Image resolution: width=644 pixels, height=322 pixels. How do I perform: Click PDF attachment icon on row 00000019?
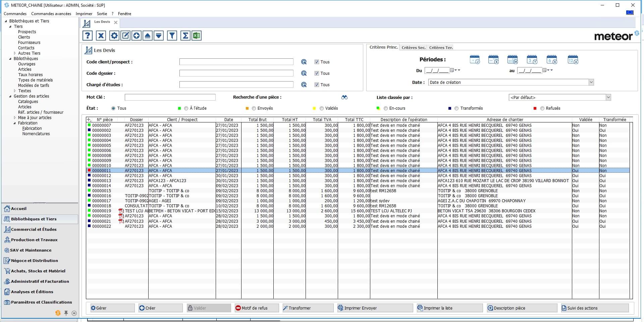click(121, 211)
